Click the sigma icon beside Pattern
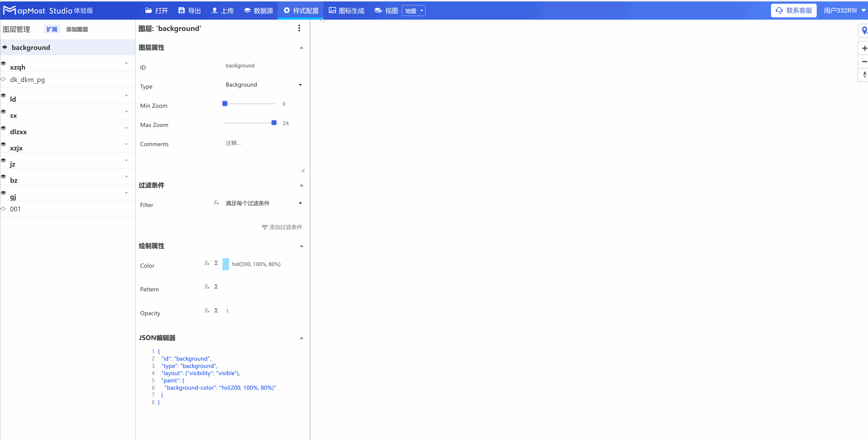This screenshot has width=868, height=440. coord(216,287)
